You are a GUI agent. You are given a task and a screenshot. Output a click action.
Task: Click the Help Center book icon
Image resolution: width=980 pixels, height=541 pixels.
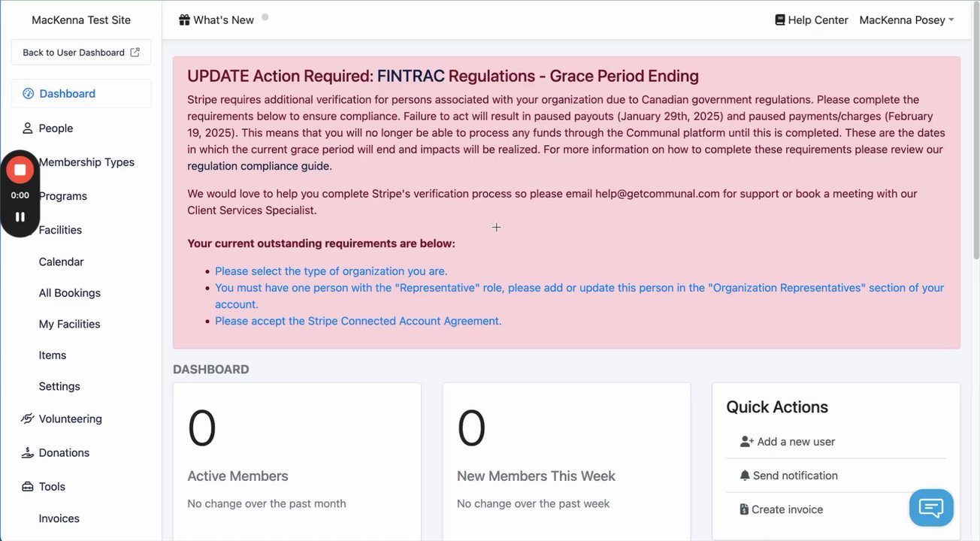[780, 20]
